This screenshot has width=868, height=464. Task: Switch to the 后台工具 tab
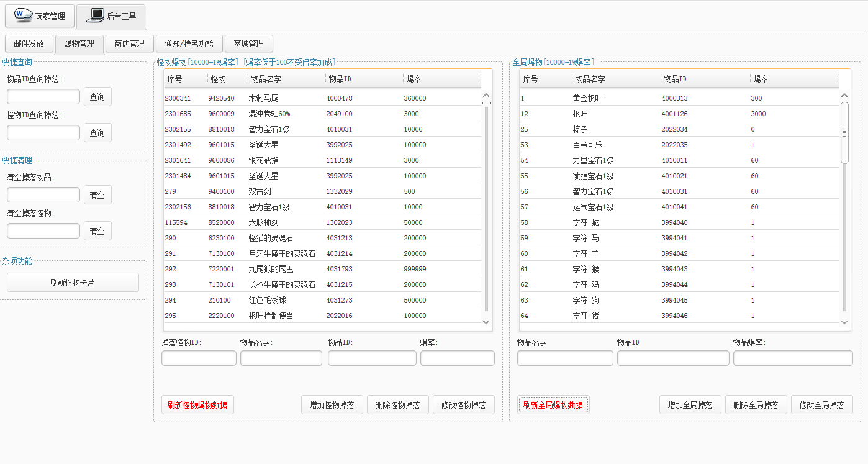pos(111,16)
